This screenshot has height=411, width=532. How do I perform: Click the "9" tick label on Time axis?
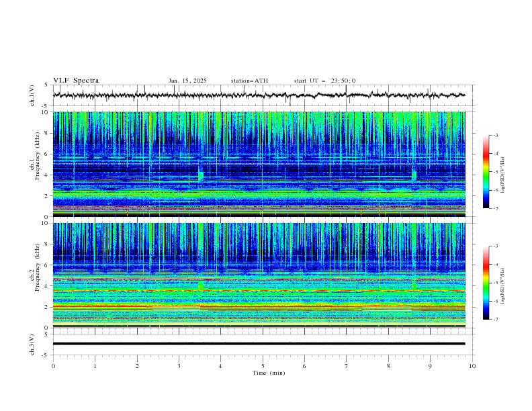430,366
